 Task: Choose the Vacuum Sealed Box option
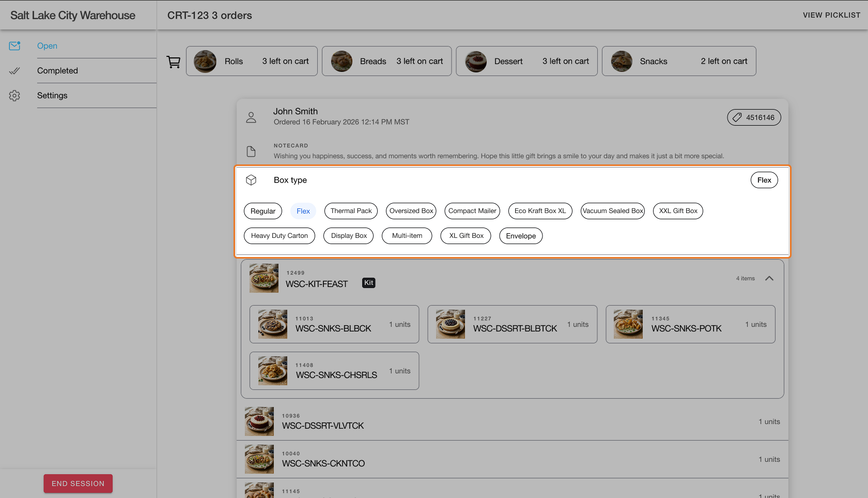coord(613,211)
